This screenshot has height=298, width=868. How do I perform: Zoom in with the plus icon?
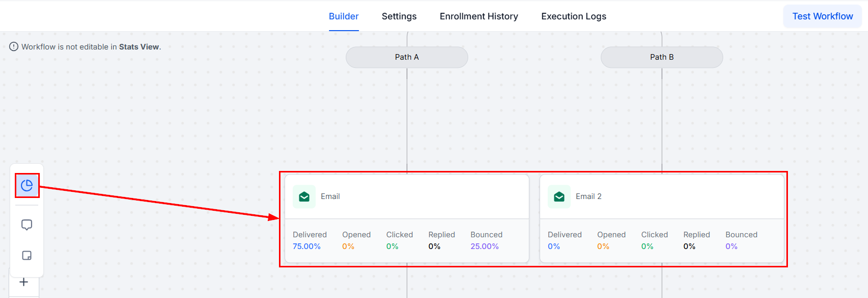click(x=24, y=282)
